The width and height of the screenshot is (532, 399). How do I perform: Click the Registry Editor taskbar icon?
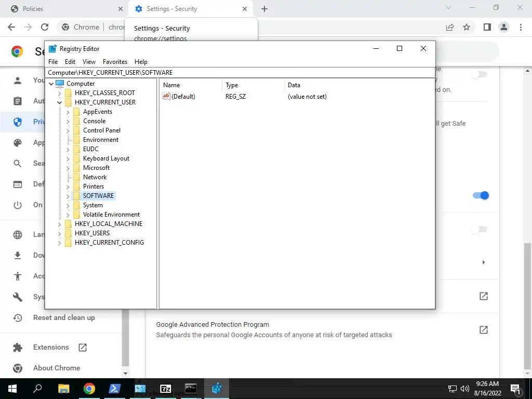click(x=217, y=389)
